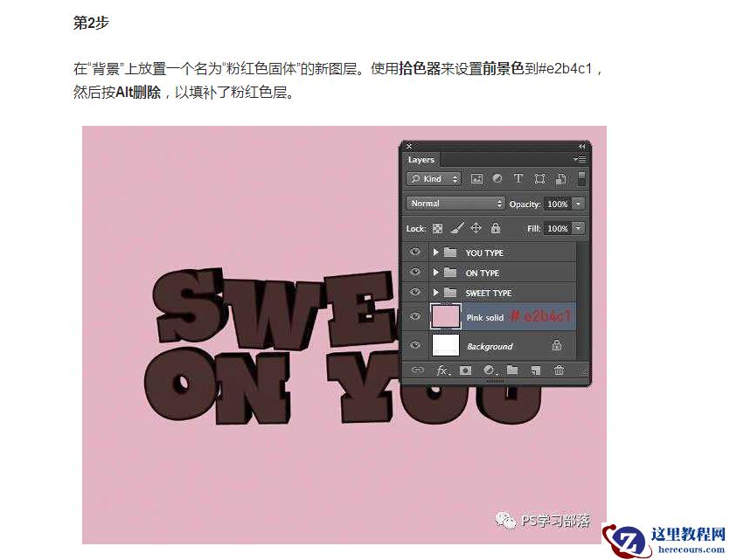This screenshot has width=730, height=560.
Task: Click the Fill value field
Action: coord(556,229)
